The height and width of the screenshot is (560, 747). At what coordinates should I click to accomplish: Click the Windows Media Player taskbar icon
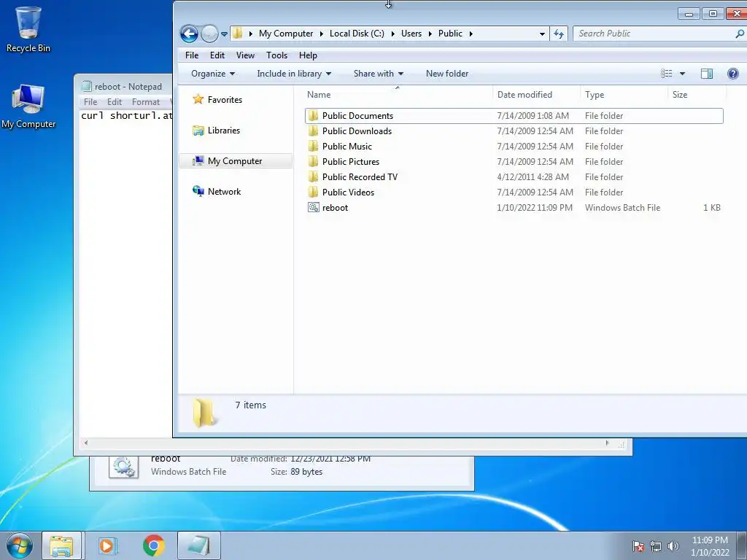point(107,545)
